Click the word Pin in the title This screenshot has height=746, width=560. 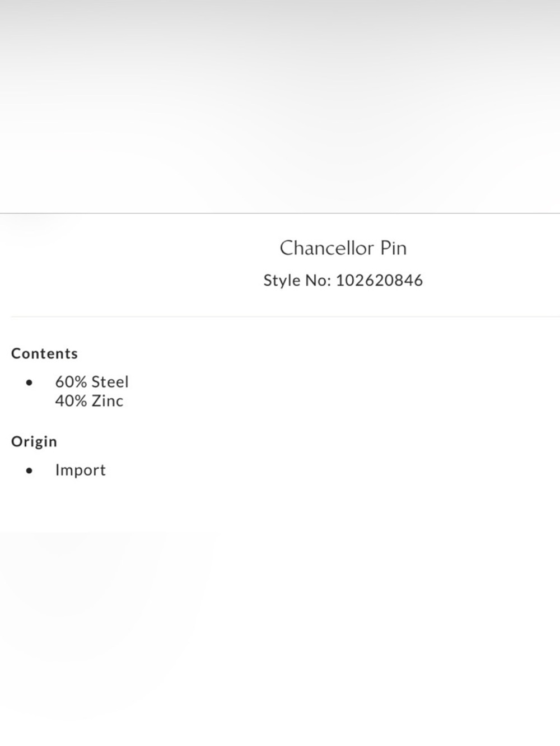coord(394,248)
